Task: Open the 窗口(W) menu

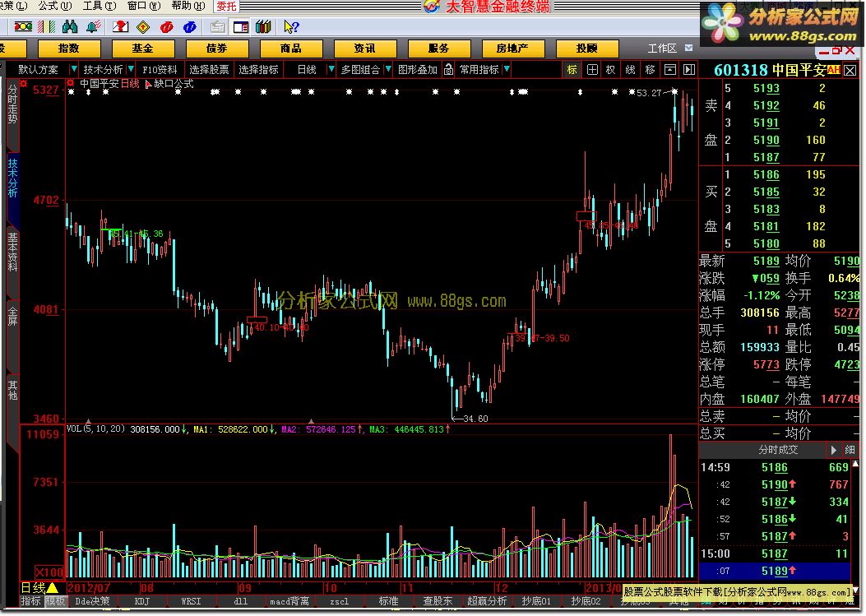Action: (x=144, y=6)
